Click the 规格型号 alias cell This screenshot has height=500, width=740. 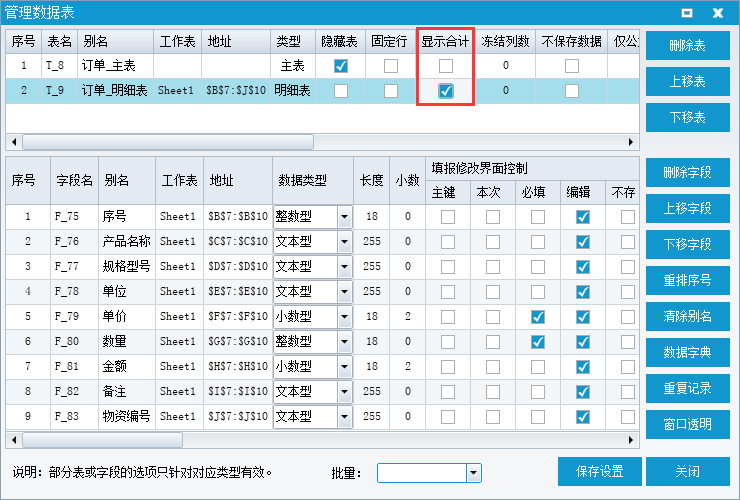click(127, 267)
